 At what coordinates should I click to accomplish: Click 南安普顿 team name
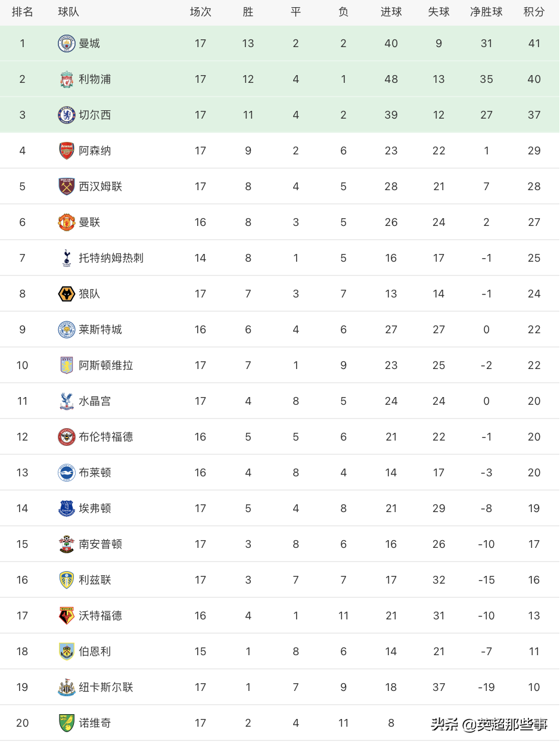101,544
